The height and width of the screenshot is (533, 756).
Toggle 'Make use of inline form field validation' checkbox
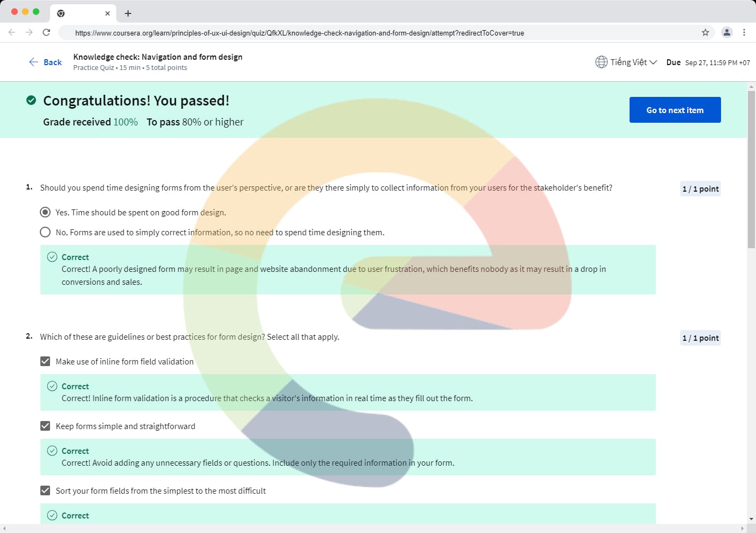coord(45,361)
